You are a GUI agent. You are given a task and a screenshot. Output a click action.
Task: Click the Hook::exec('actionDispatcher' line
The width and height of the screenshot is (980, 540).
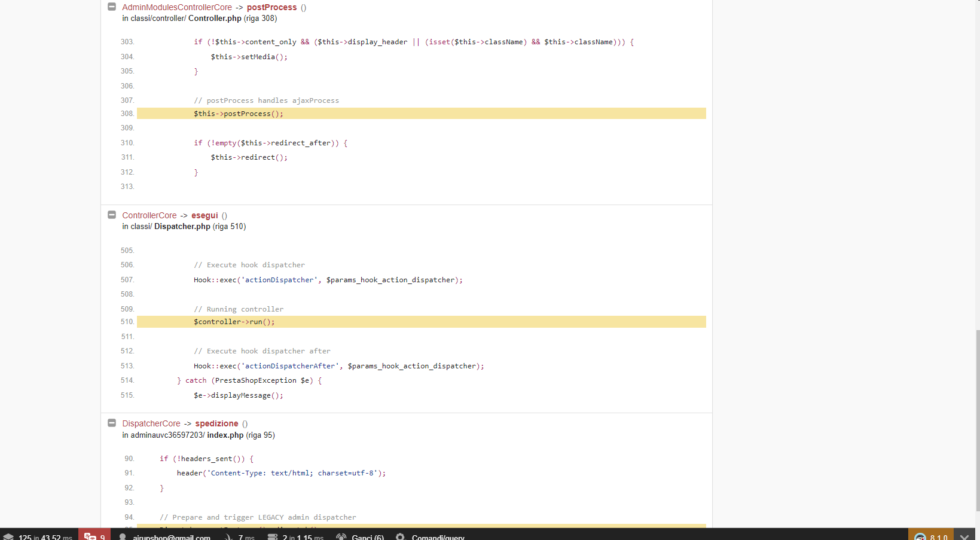(328, 280)
